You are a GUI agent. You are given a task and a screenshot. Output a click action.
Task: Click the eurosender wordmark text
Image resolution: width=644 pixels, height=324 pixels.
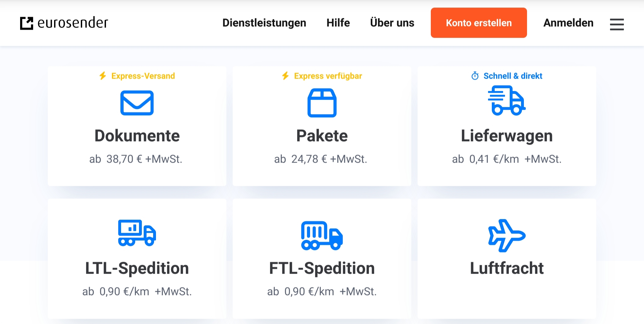73,23
